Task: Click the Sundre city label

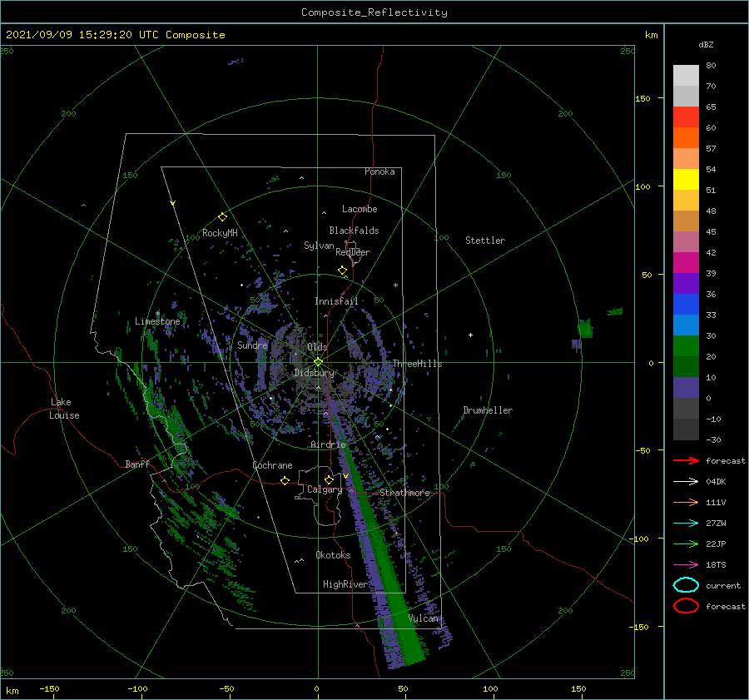Action: 253,345
